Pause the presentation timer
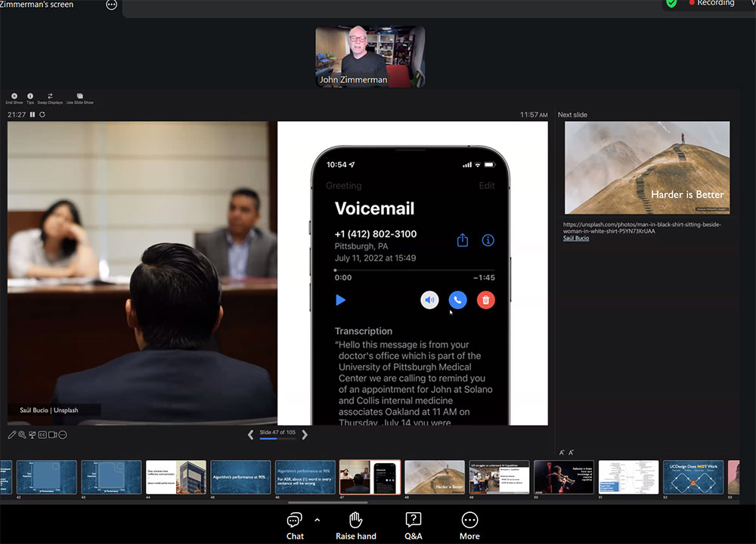Image resolution: width=756 pixels, height=544 pixels. pyautogui.click(x=33, y=115)
